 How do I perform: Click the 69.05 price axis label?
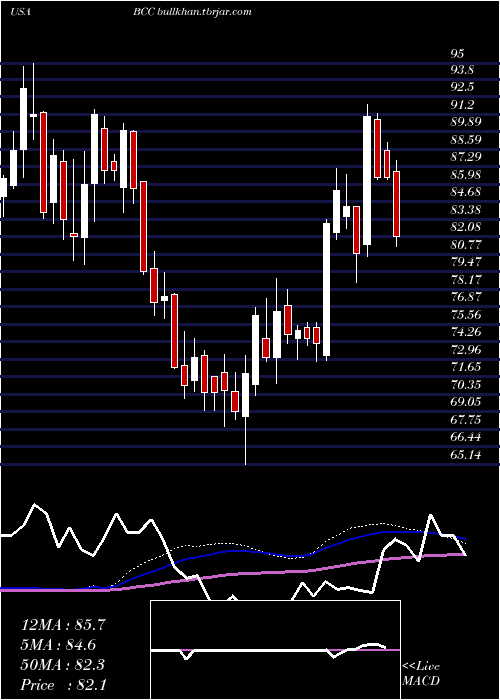(465, 402)
